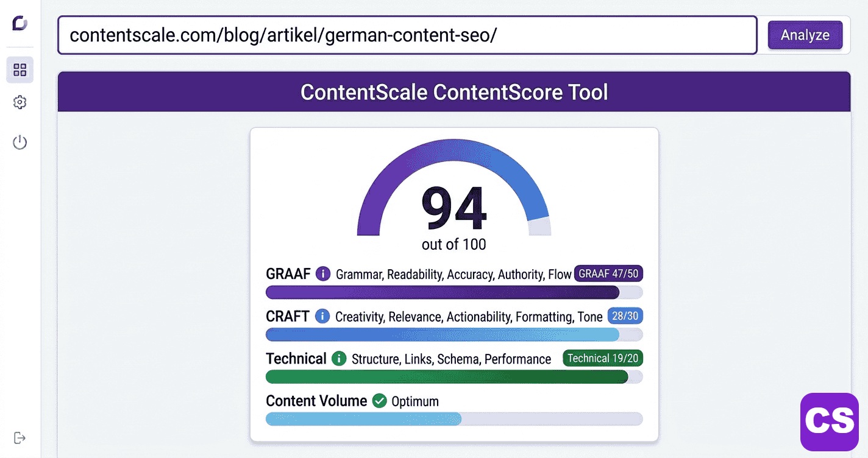Click the ContentScale ContentScore Tool header
Image resolution: width=868 pixels, height=458 pixels.
click(454, 92)
